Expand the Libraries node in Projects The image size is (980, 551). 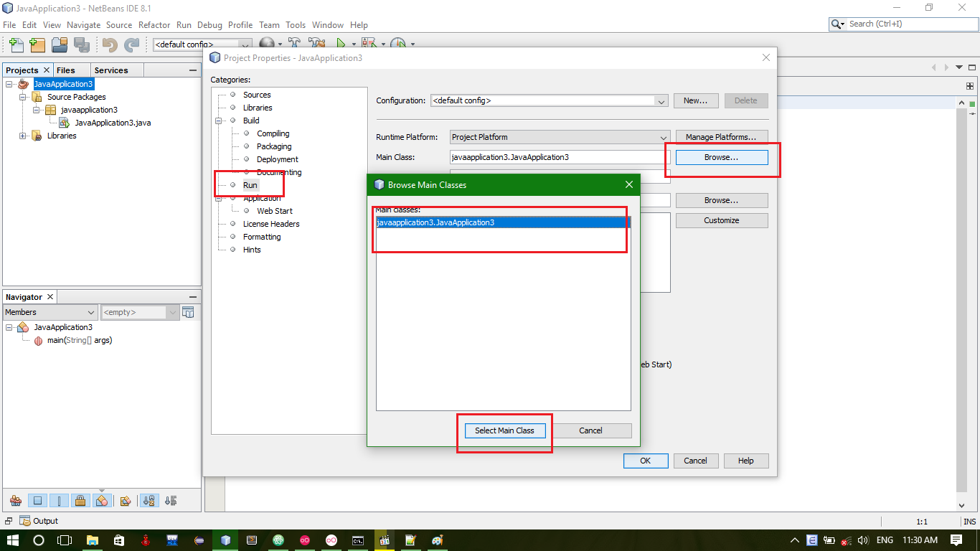[x=23, y=136]
